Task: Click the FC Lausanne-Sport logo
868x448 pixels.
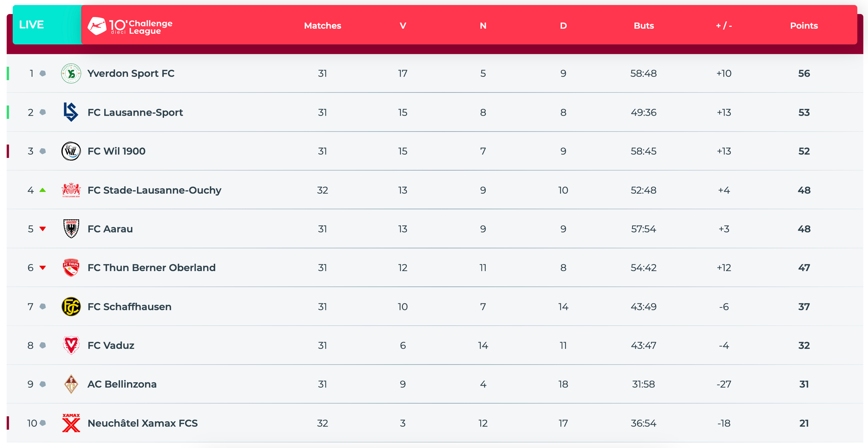Action: [x=71, y=112]
